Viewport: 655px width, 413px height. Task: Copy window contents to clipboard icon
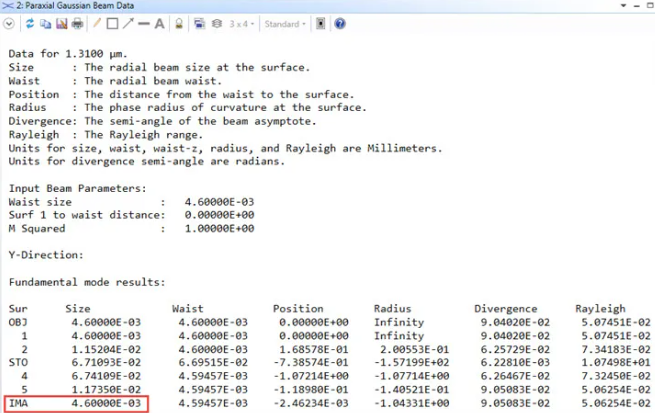[46, 24]
